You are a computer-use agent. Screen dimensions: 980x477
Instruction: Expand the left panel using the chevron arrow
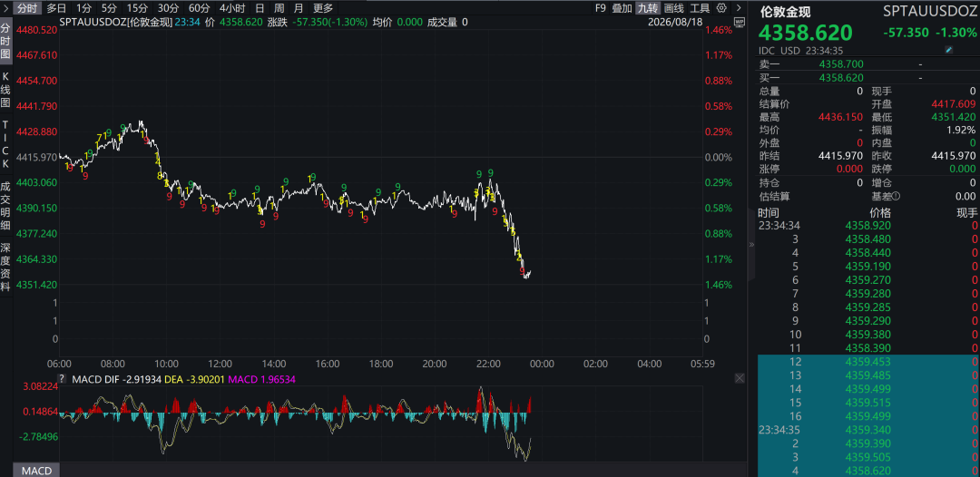5,8
